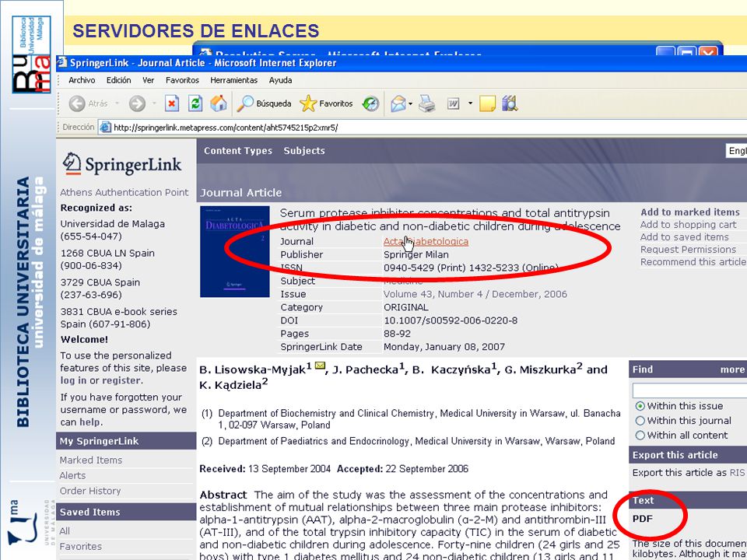The height and width of the screenshot is (560, 747).
Task: Click the RIS export link
Action: click(x=737, y=473)
